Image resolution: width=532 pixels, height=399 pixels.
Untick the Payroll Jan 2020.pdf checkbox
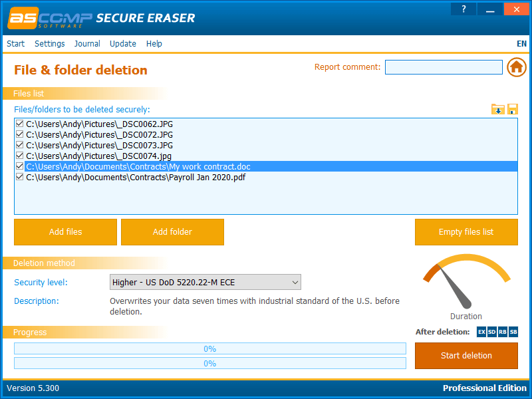pos(19,177)
